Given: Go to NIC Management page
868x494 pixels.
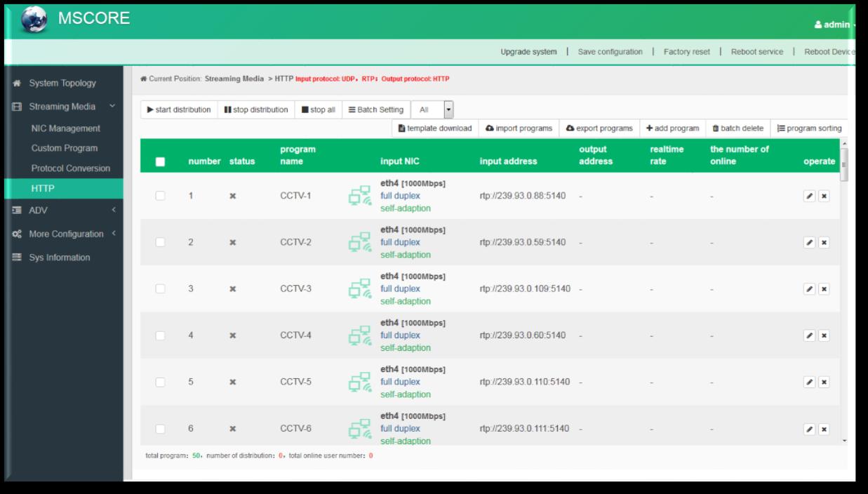Looking at the screenshot, I should [x=66, y=128].
